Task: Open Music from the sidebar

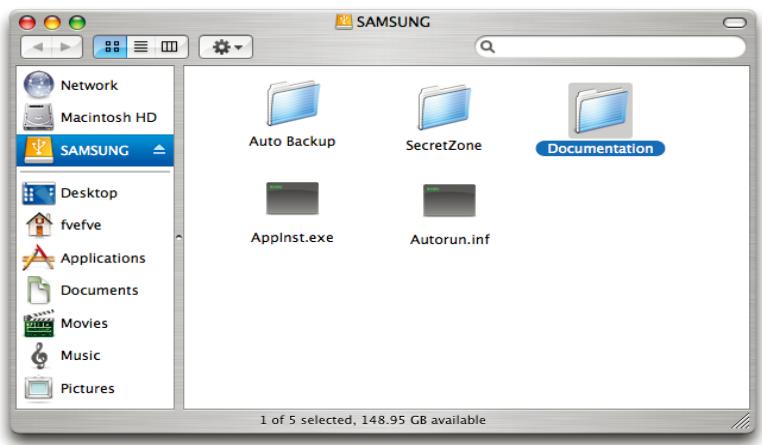Action: [95, 355]
